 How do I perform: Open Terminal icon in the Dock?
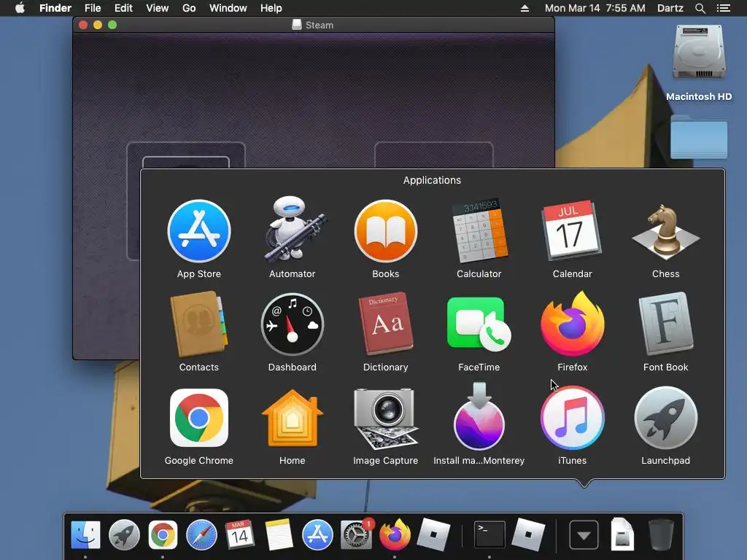[x=489, y=534]
